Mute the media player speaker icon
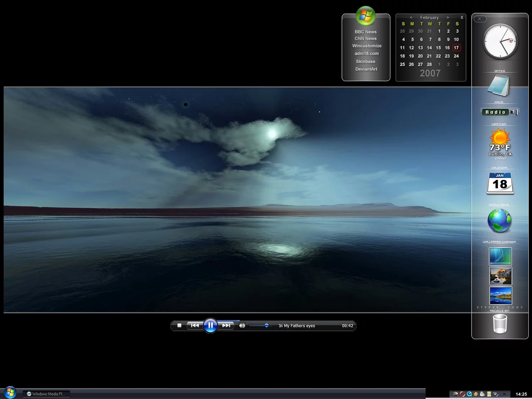The height and width of the screenshot is (399, 532). click(242, 325)
